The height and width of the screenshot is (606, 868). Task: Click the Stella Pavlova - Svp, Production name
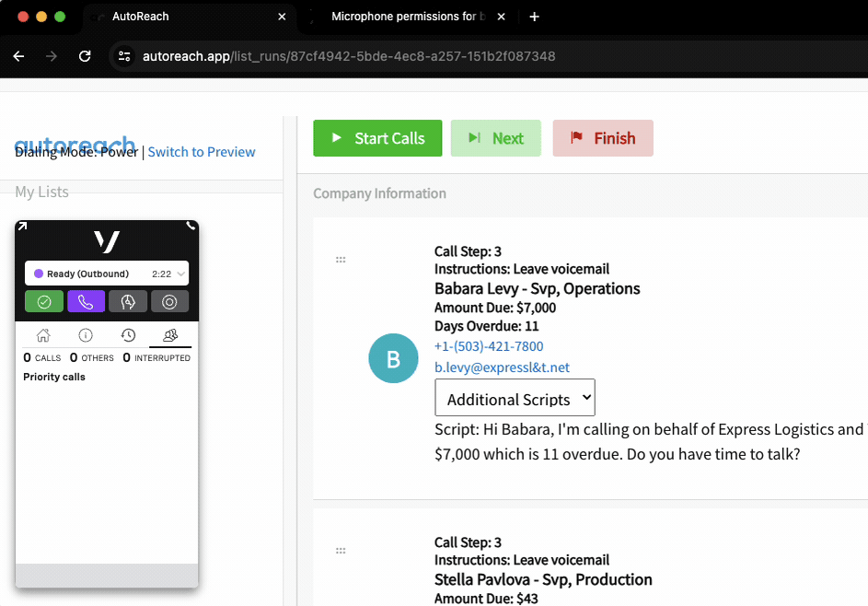coord(543,579)
